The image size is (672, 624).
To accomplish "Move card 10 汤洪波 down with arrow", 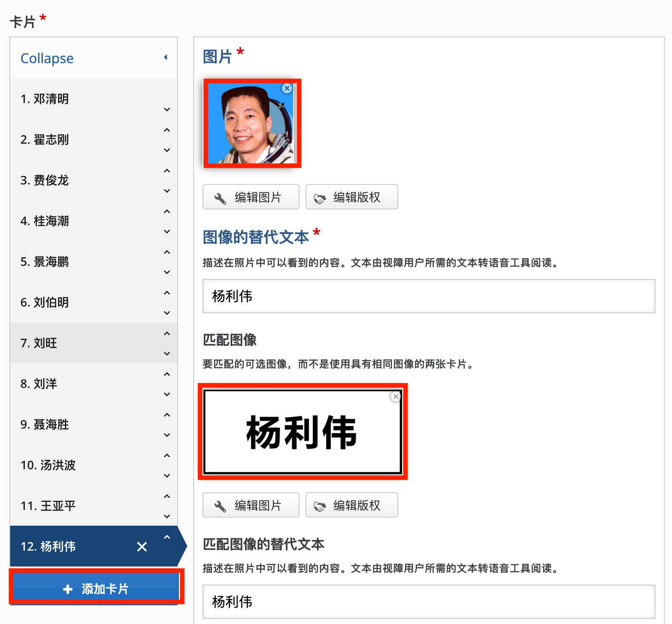I will pos(167,476).
